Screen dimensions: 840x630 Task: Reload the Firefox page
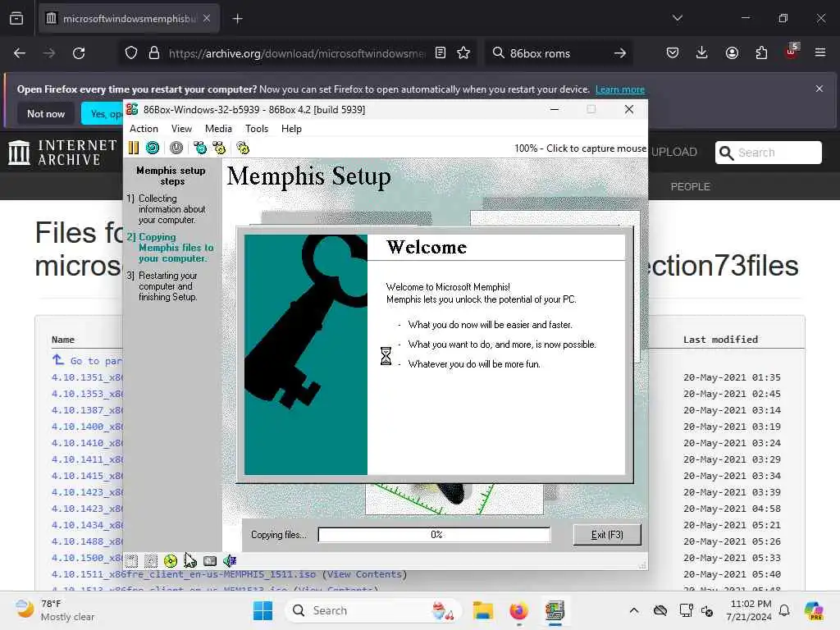click(x=79, y=53)
